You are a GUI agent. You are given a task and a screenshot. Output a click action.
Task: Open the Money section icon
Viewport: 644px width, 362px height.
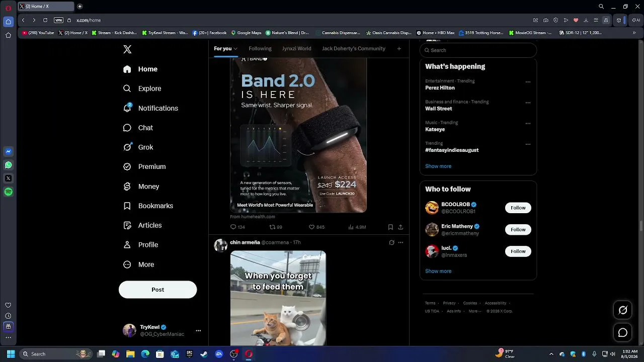[x=127, y=187]
